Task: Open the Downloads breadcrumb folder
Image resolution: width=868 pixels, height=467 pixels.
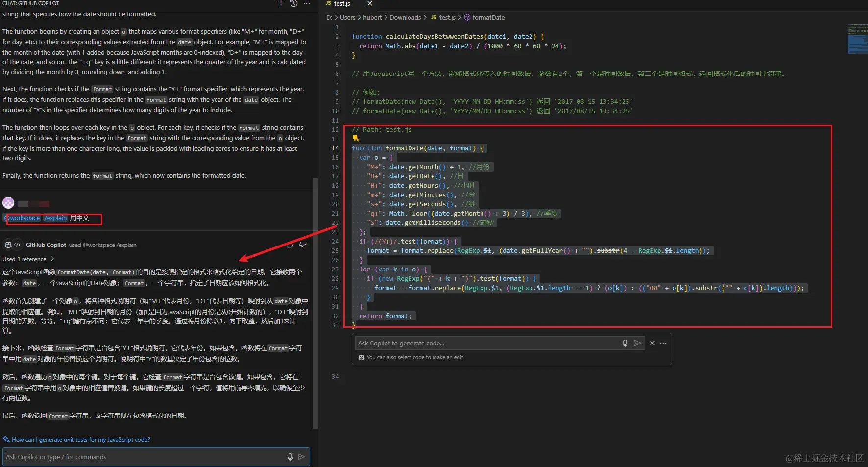Action: [x=405, y=17]
